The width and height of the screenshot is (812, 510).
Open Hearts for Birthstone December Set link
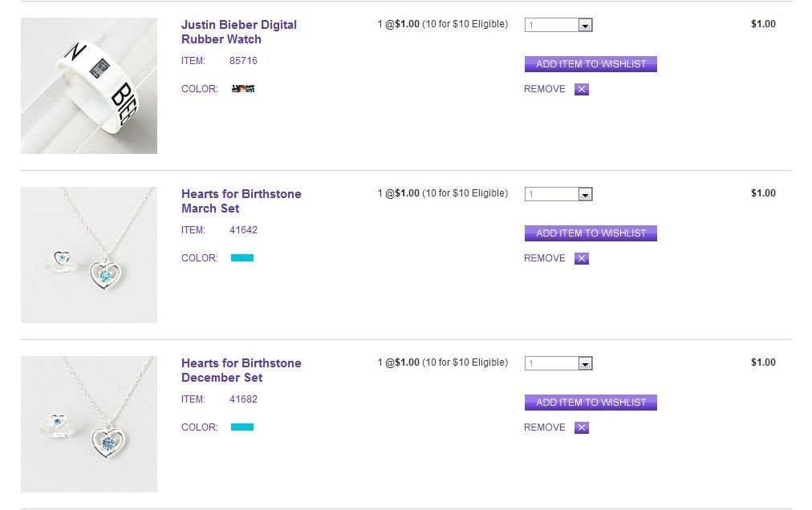(241, 370)
